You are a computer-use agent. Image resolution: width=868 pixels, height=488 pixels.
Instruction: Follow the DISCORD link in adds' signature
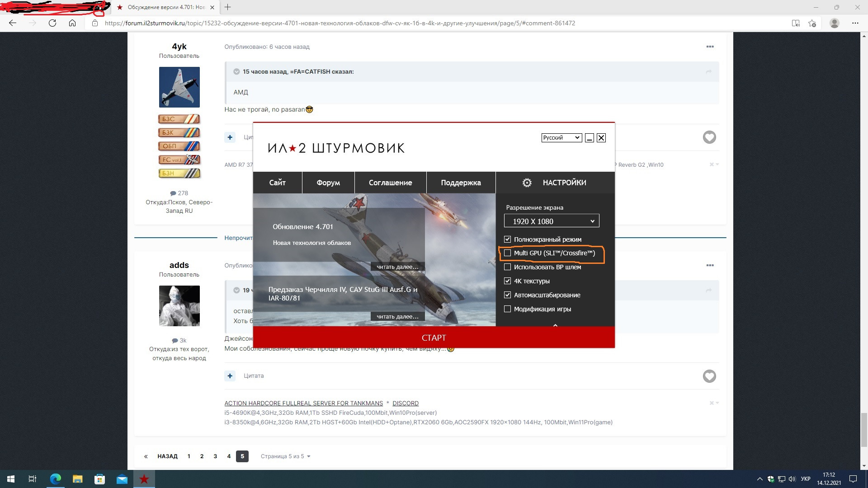point(405,403)
